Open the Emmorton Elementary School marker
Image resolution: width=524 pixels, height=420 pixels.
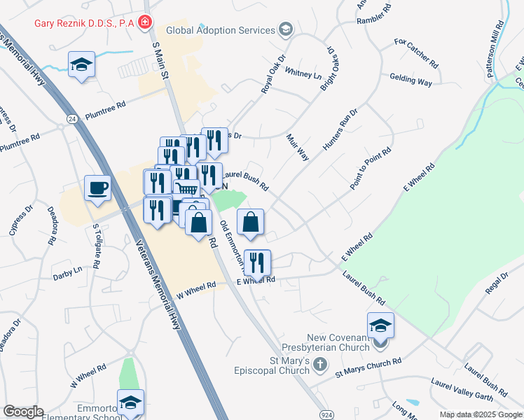tap(131, 405)
